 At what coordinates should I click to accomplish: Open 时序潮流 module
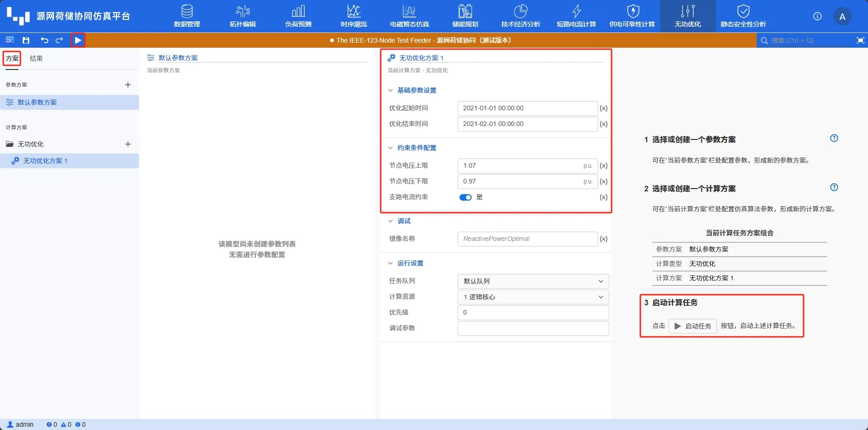[x=354, y=16]
